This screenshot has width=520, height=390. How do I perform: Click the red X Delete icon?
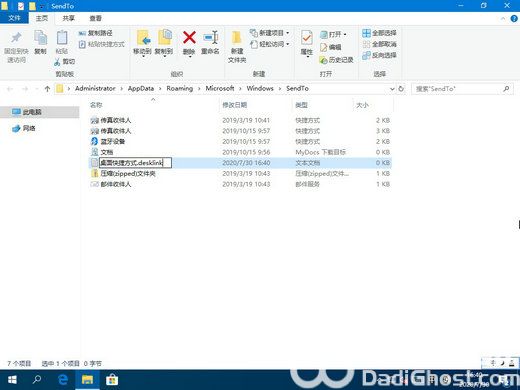[x=189, y=37]
